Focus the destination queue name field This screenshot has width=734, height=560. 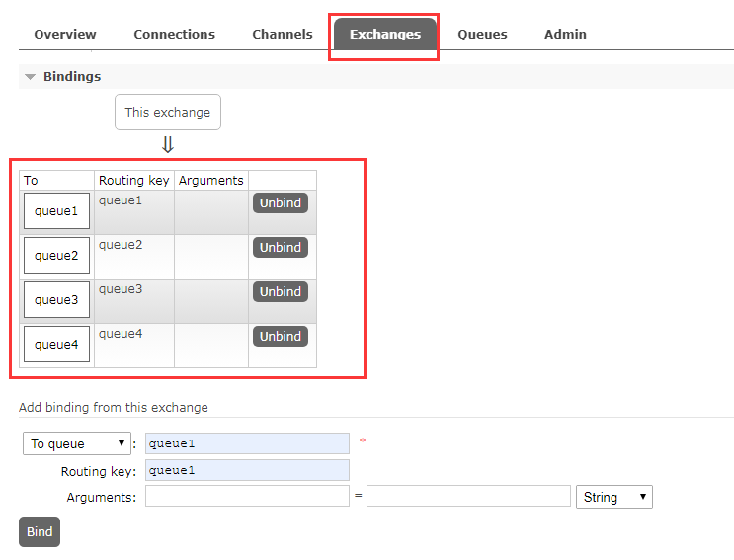(247, 443)
